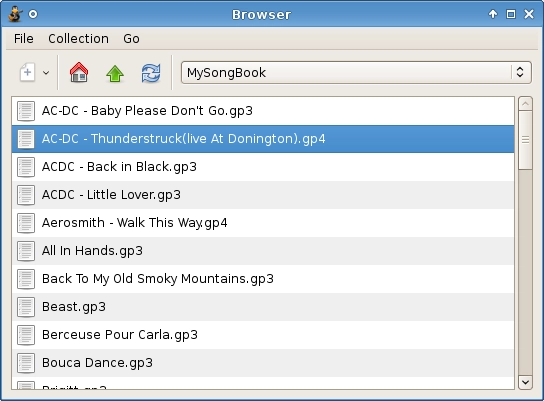Go up one folder with green arrow
544x401 pixels.
(115, 73)
